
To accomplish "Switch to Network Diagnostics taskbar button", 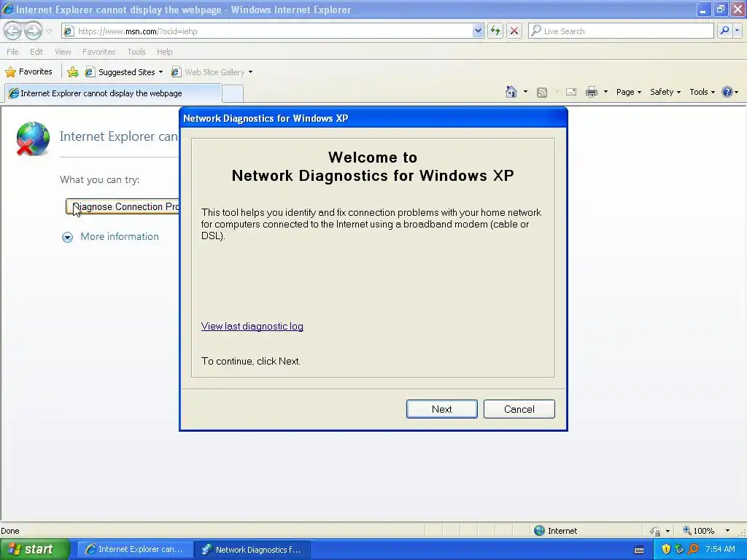I will click(x=252, y=549).
